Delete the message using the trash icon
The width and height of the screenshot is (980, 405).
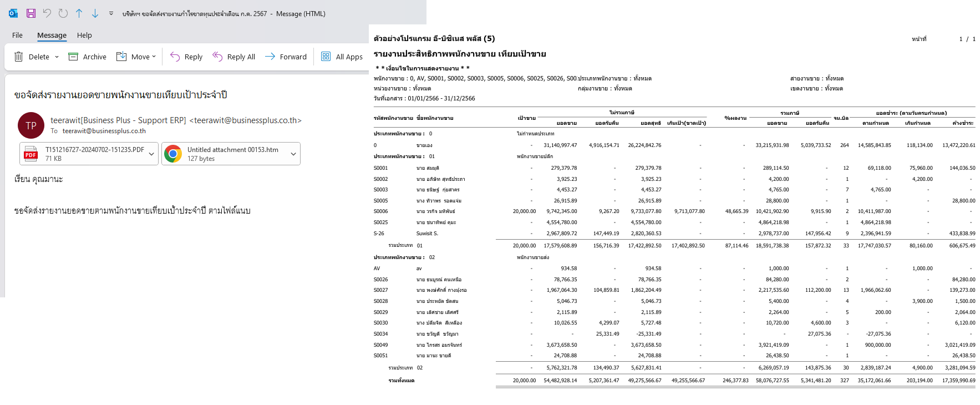coord(19,57)
